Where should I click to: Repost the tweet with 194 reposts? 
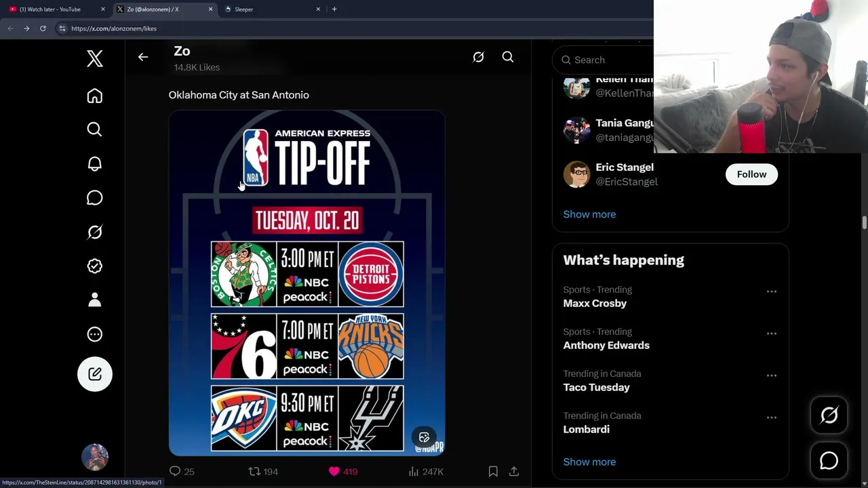tap(263, 471)
